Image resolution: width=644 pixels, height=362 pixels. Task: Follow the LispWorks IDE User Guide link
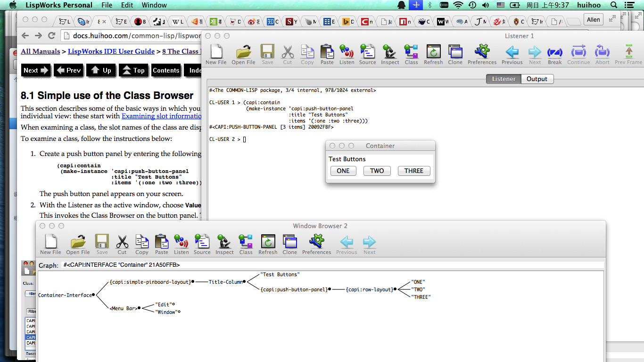(111, 51)
